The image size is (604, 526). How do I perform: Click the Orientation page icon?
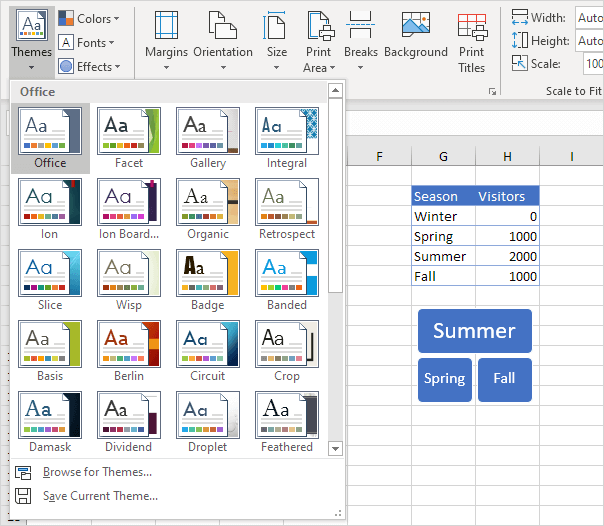pyautogui.click(x=222, y=26)
